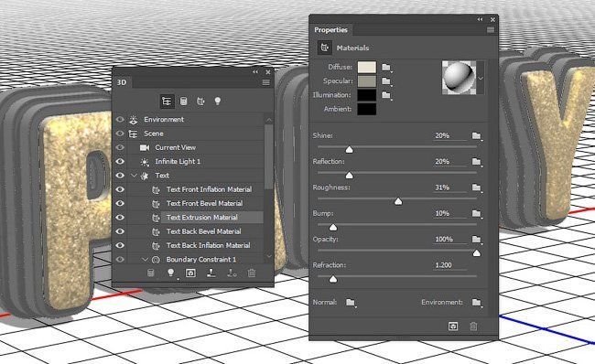595x364 pixels.
Task: Open the Normal texture folder icon
Action: (351, 302)
